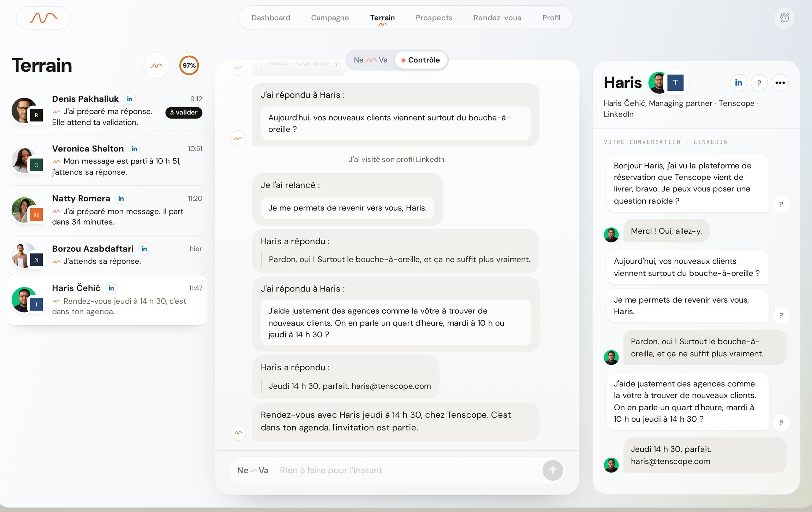Click the Ne Va label in the input bar

(x=253, y=470)
